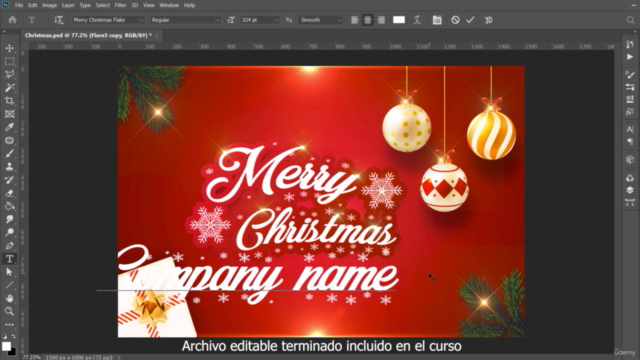640x360 pixels.
Task: Open the Edit Toolbar ellipsis menu
Action: click(9, 324)
